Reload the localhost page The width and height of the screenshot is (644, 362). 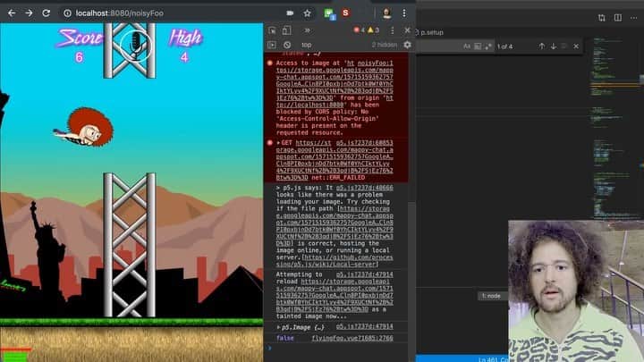(x=46, y=13)
